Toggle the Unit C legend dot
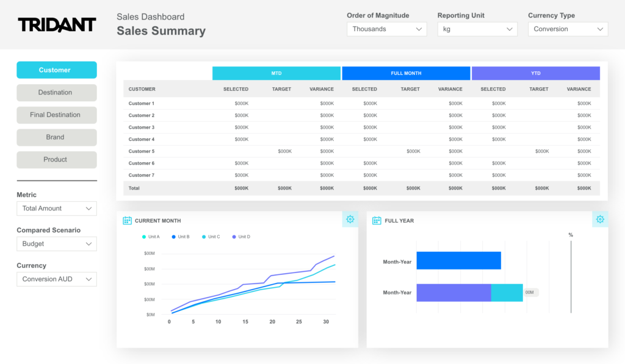The image size is (625, 364). 204,237
